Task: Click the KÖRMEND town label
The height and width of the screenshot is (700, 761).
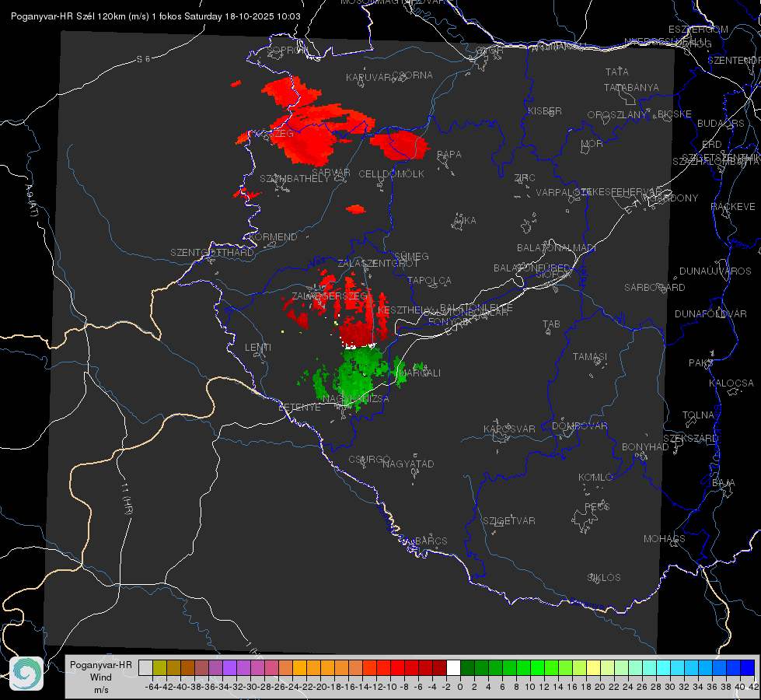Action: 272,236
